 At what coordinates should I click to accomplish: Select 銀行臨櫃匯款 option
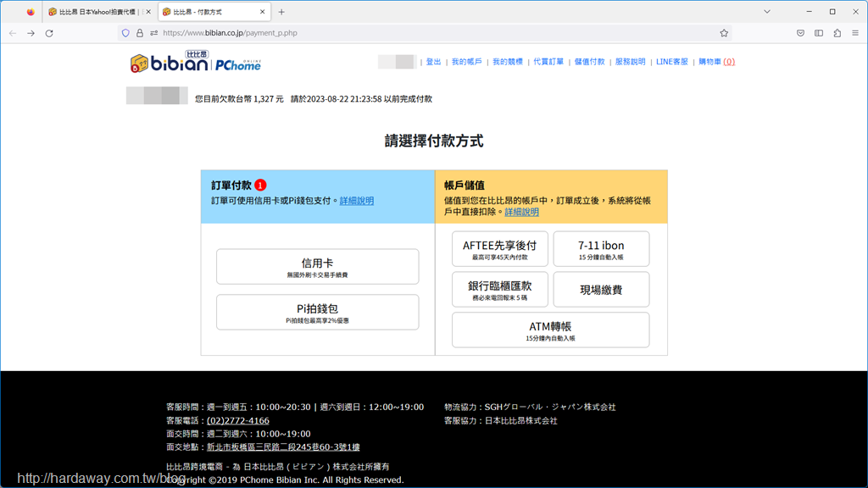(x=500, y=290)
